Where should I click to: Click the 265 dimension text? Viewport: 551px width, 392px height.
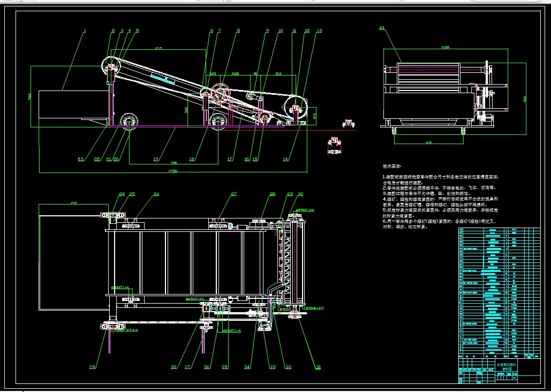pos(235,73)
